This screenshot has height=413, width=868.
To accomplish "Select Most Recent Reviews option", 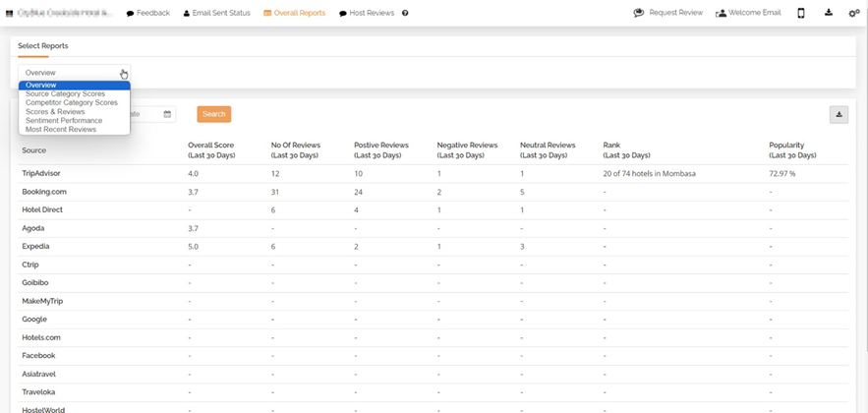I will point(61,129).
